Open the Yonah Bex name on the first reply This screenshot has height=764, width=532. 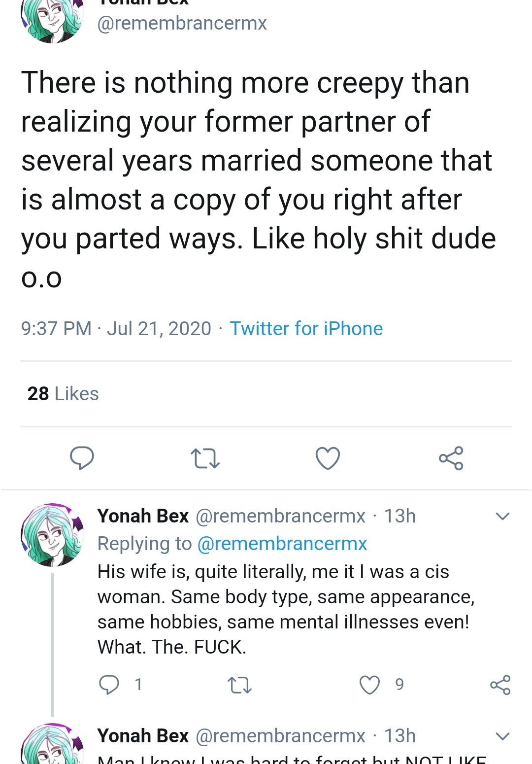(143, 516)
